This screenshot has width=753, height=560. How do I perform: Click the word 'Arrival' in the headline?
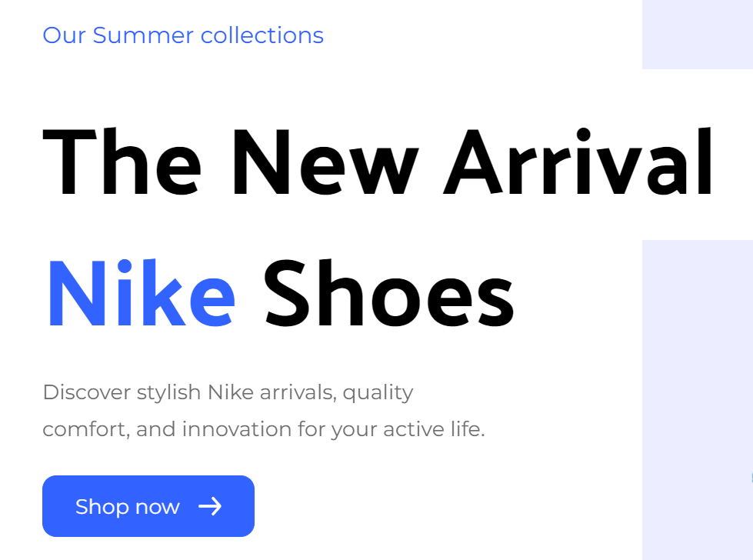[579, 162]
